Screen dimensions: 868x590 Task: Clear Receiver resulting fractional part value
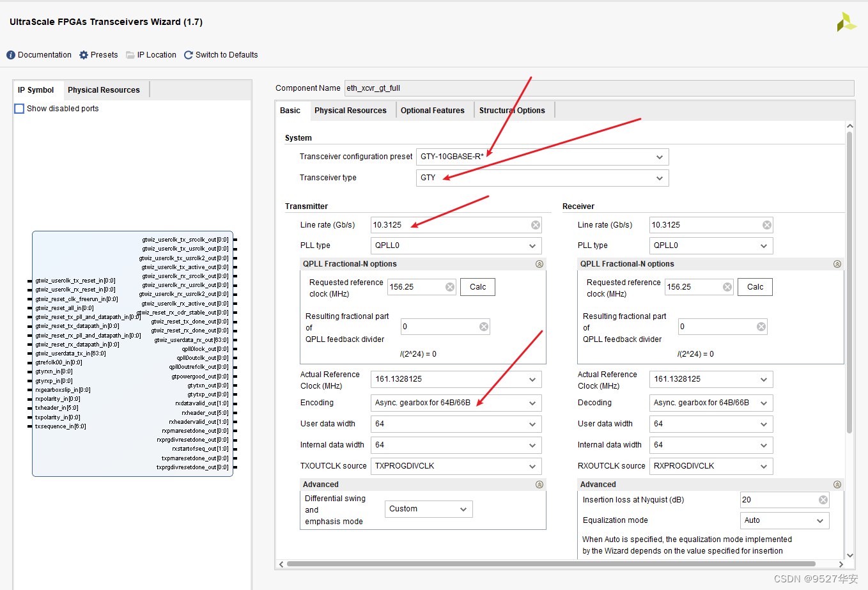[x=761, y=327]
